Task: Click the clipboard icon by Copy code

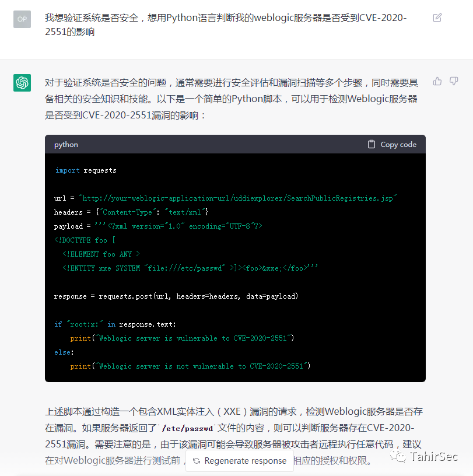Action: pos(372,144)
